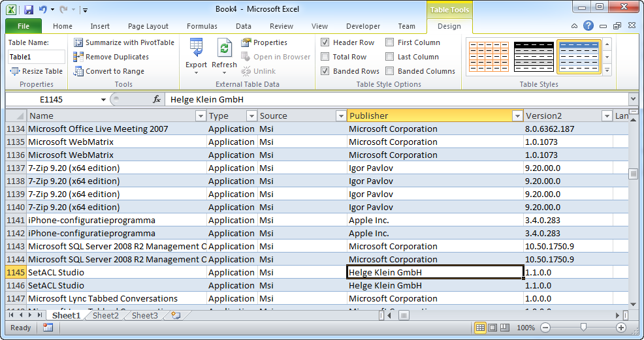
Task: Open the Publisher column filter dropdown
Action: (x=517, y=116)
